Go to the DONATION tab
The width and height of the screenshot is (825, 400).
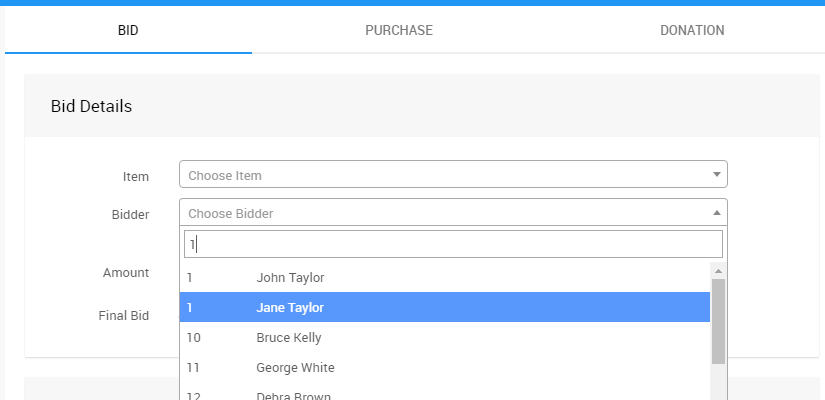click(x=692, y=30)
